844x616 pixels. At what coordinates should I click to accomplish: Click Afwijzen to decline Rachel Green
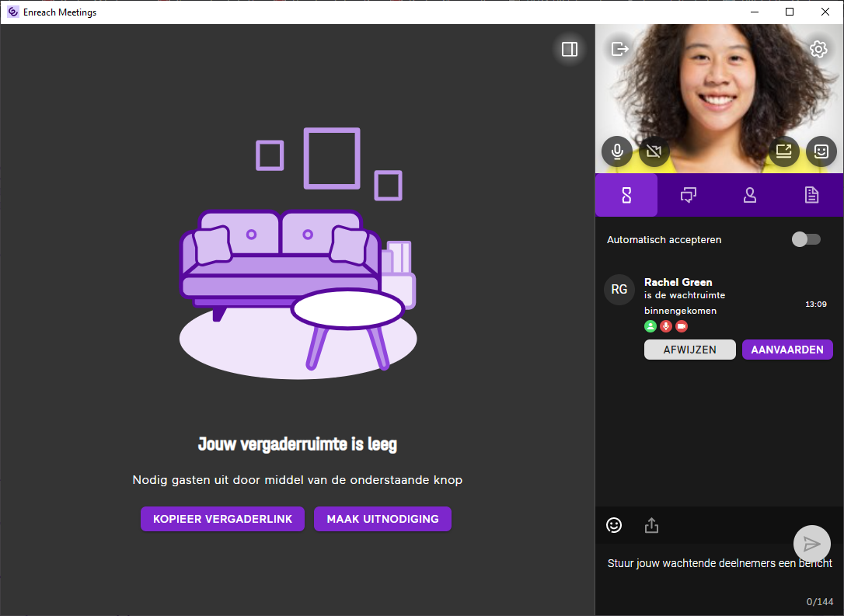point(689,350)
